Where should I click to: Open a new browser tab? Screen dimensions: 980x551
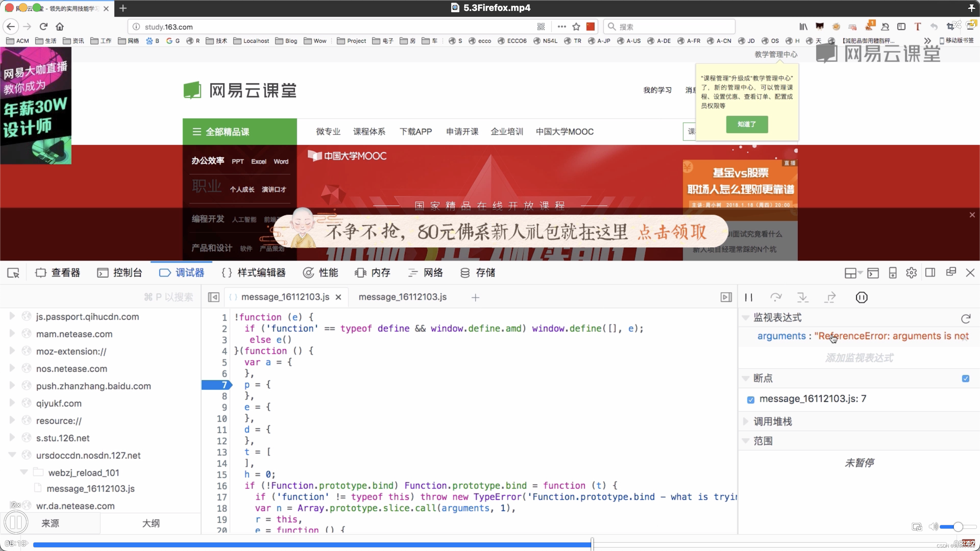coord(122,8)
